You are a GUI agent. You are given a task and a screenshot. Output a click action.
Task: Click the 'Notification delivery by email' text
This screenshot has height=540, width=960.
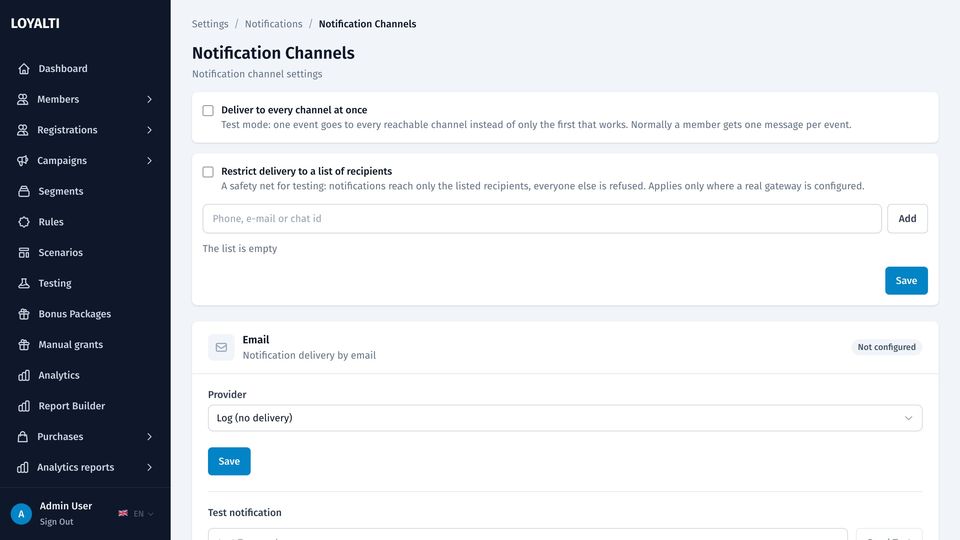[x=309, y=355]
